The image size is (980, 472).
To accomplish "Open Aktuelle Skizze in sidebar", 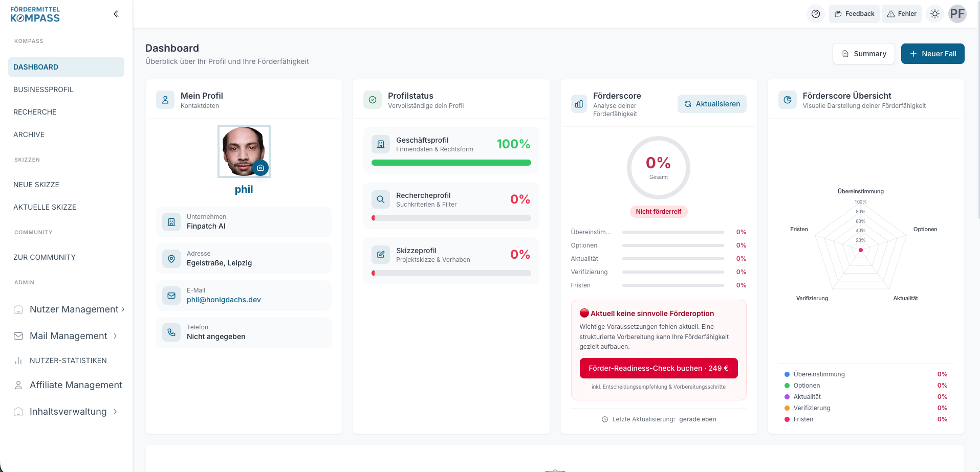I will pyautogui.click(x=66, y=207).
